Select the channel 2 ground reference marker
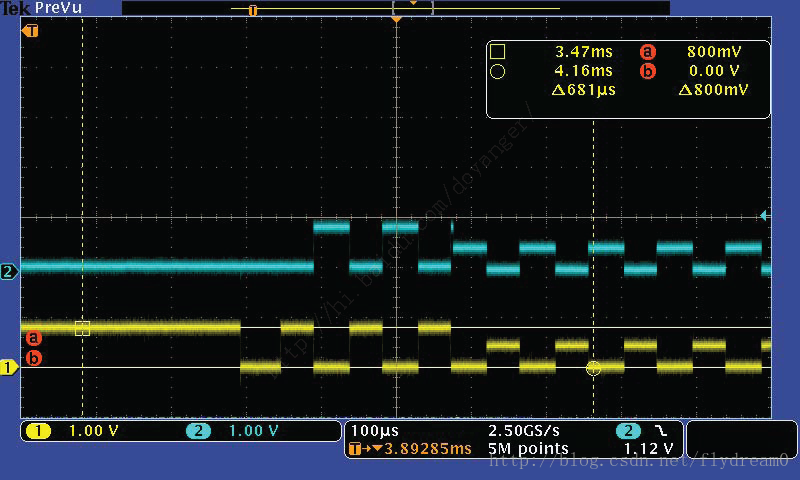The width and height of the screenshot is (800, 480). (x=9, y=271)
